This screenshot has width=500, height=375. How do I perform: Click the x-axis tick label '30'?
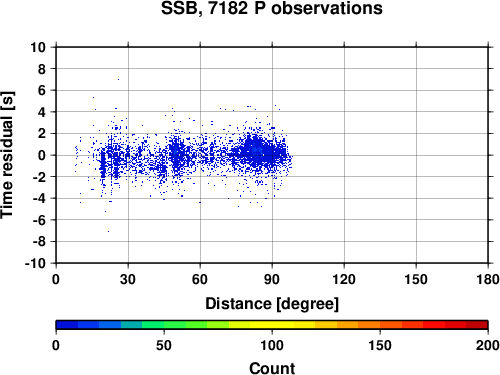(128, 279)
